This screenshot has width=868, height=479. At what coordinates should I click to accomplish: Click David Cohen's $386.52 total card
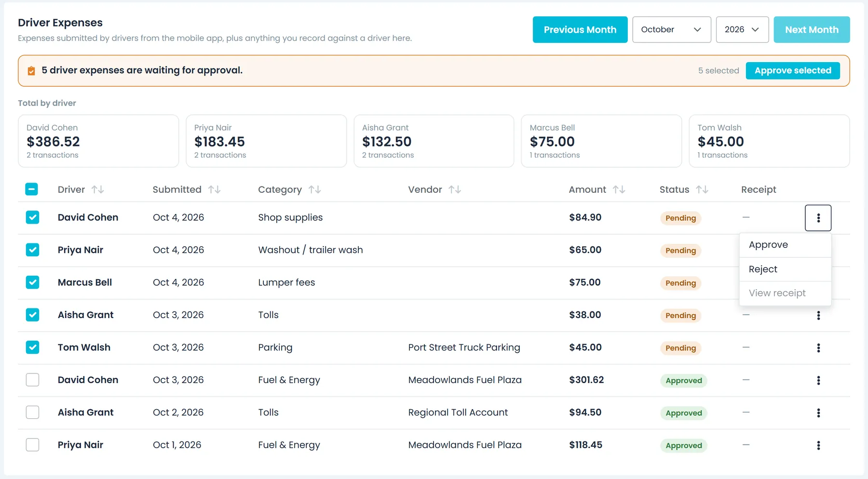pyautogui.click(x=98, y=141)
